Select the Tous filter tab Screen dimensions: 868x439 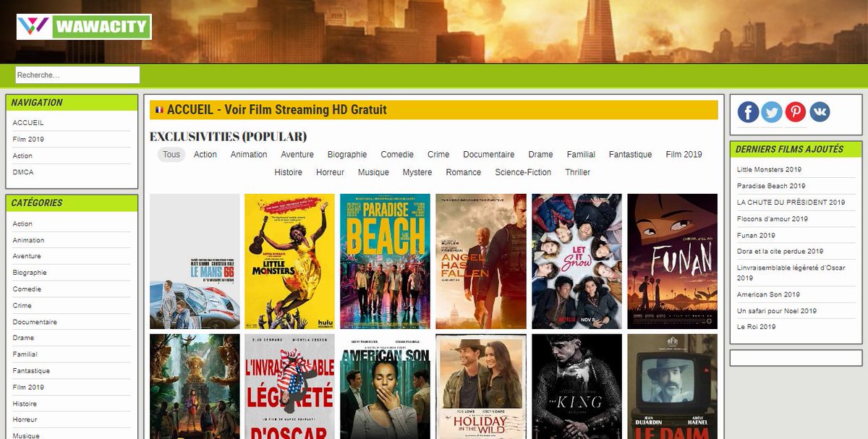click(x=171, y=155)
